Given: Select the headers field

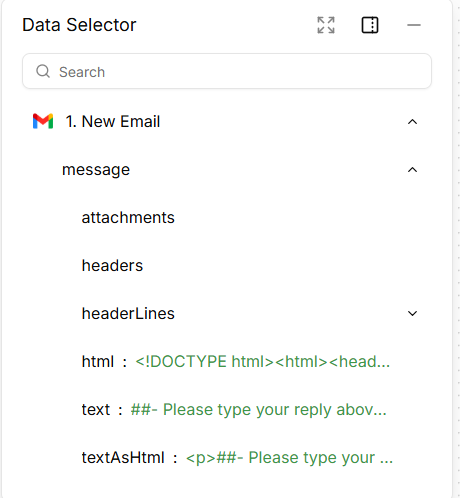Looking at the screenshot, I should coord(112,266).
